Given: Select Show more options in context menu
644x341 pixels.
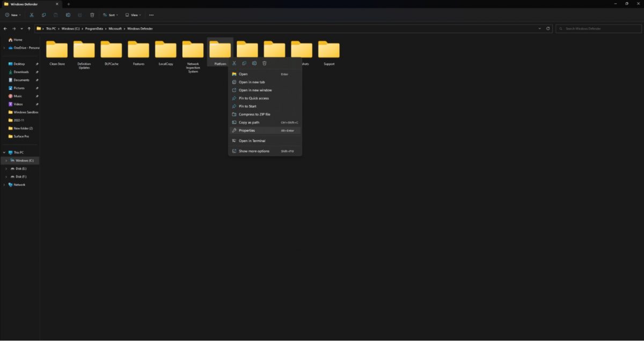Looking at the screenshot, I should click(x=254, y=151).
